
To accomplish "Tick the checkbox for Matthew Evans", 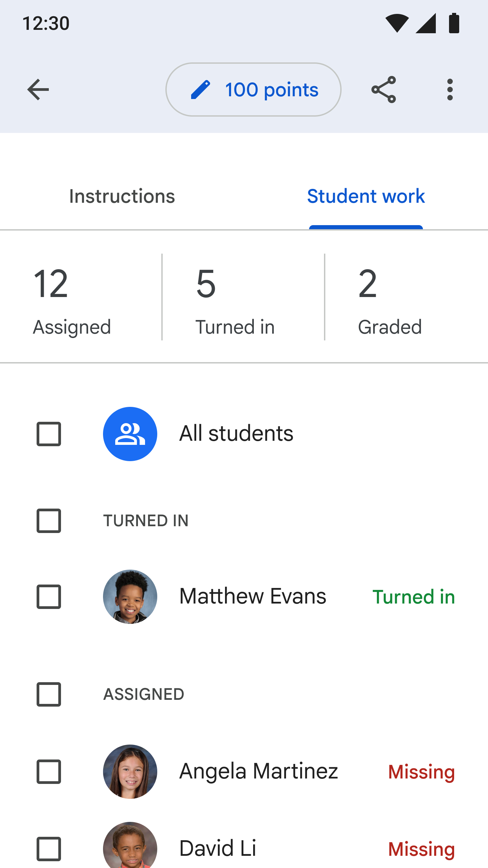I will [x=49, y=597].
